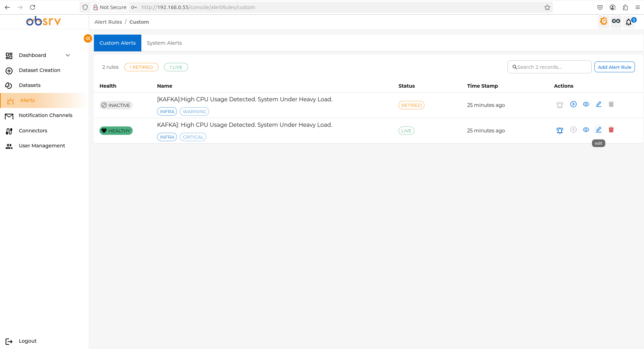Bookmark this page with the star icon
This screenshot has height=349, width=644.
[547, 7]
